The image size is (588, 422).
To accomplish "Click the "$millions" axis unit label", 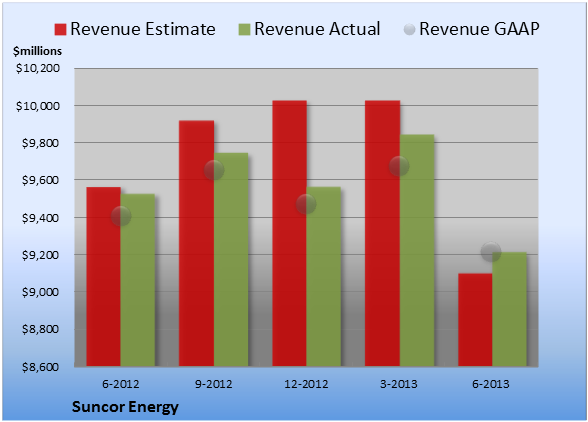I will pyautogui.click(x=38, y=51).
